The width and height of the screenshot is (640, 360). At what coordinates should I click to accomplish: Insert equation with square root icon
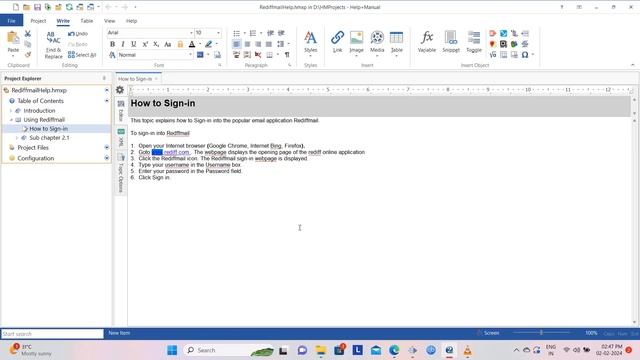(x=493, y=55)
